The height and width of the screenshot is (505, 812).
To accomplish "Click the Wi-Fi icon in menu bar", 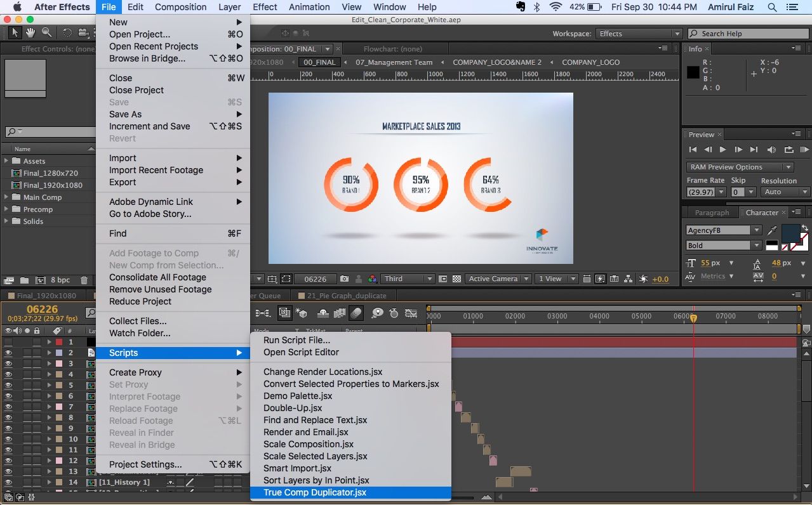I will pyautogui.click(x=556, y=7).
